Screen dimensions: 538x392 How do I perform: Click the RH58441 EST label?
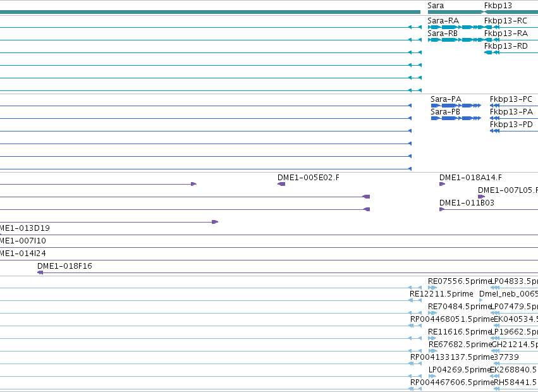pyautogui.click(x=516, y=383)
